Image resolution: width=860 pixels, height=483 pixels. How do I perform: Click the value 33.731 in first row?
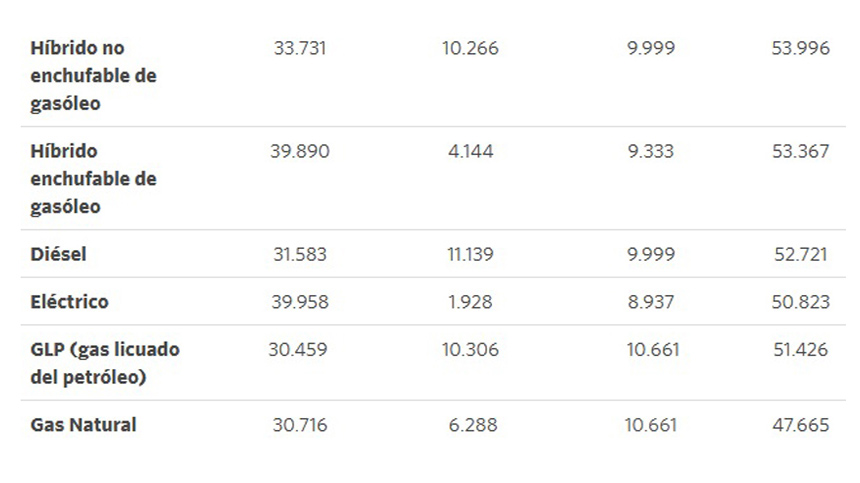pyautogui.click(x=300, y=48)
